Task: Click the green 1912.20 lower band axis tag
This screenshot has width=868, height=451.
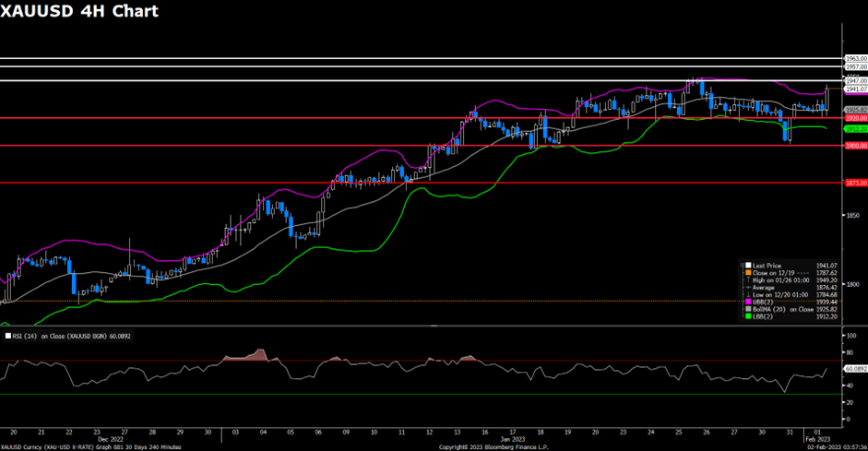Action: (855, 129)
